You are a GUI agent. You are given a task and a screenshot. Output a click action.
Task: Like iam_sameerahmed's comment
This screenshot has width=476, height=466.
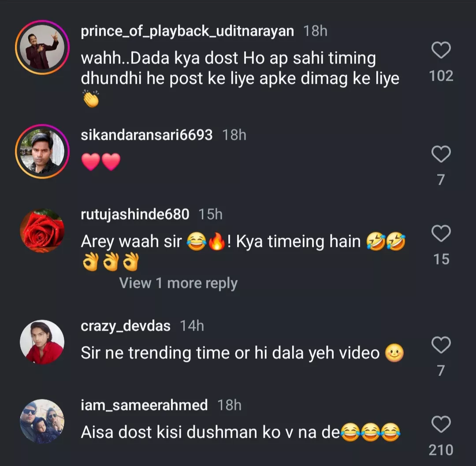[441, 425]
